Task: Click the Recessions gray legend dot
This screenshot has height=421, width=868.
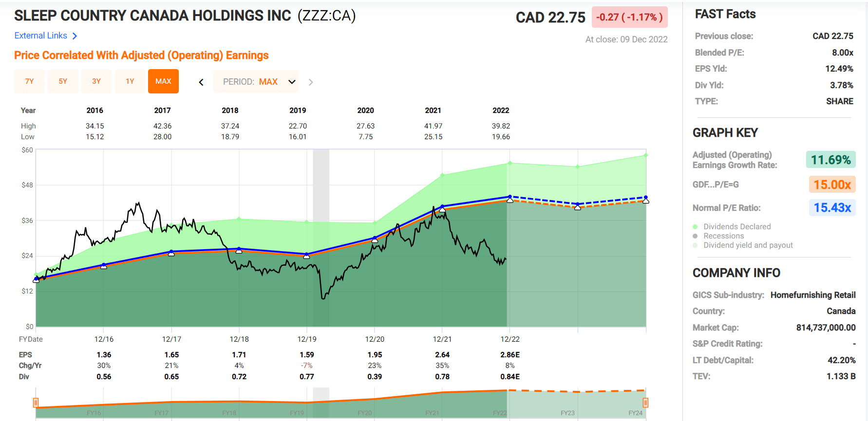Action: [696, 236]
